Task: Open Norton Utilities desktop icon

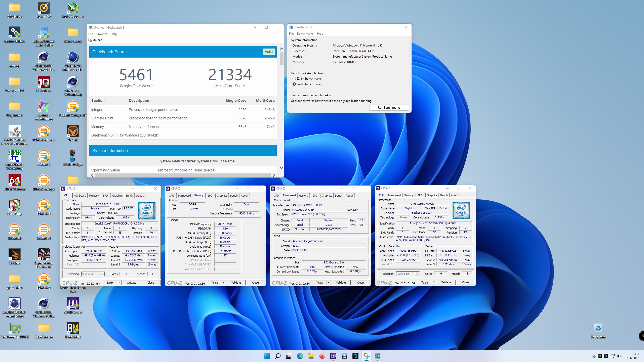Action: pos(15,35)
